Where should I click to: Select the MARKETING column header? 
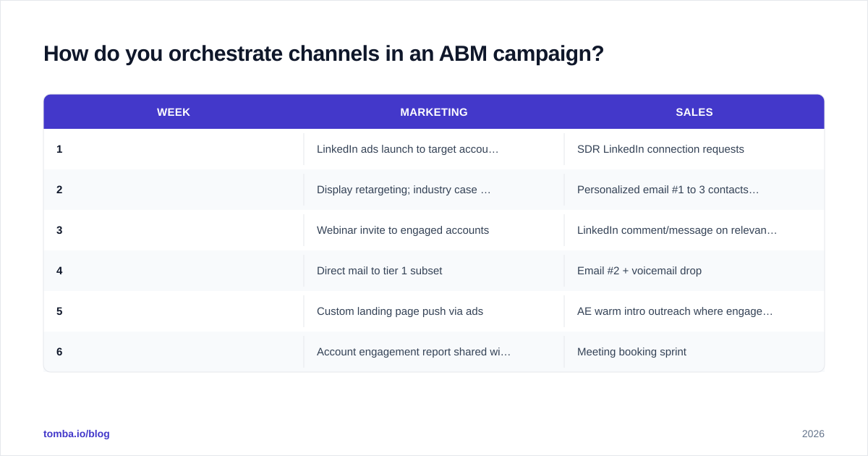434,112
